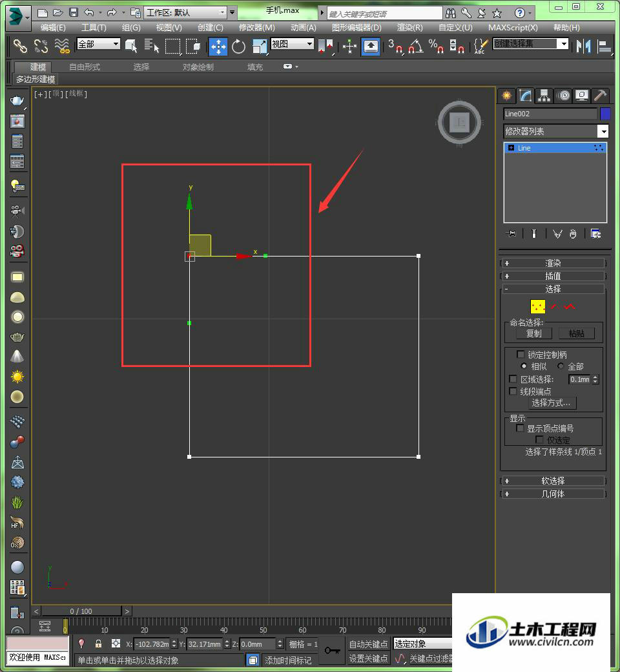Viewport: 620px width, 672px height.
Task: Click the blue object color swatch
Action: tap(605, 114)
